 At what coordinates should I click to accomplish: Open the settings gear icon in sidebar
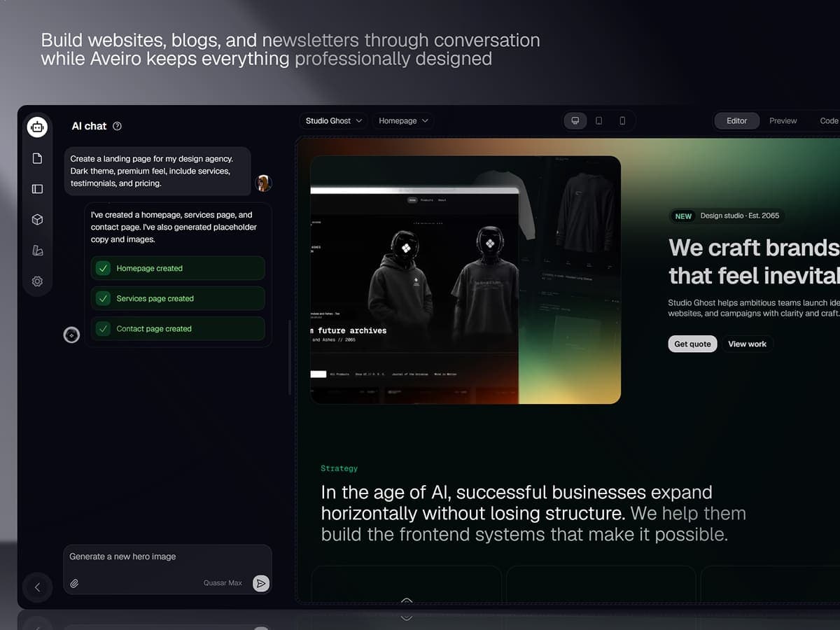click(37, 281)
